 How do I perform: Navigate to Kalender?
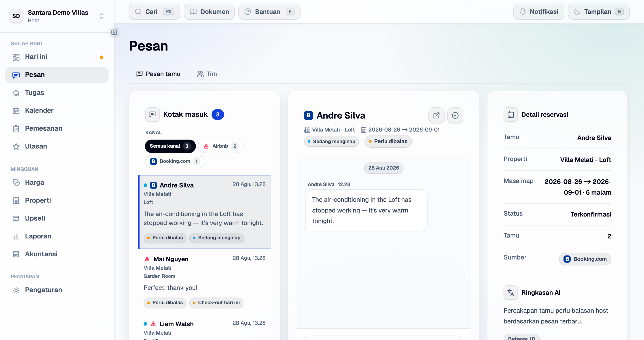[57, 111]
